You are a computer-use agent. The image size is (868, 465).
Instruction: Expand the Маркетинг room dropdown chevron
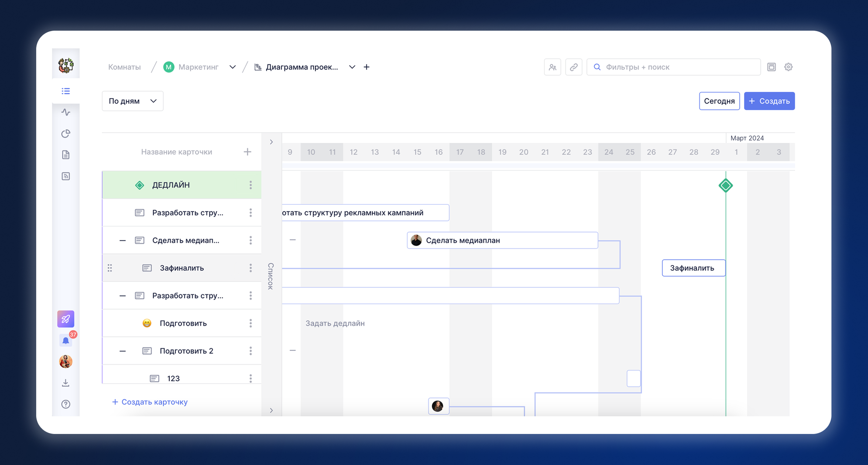[232, 67]
